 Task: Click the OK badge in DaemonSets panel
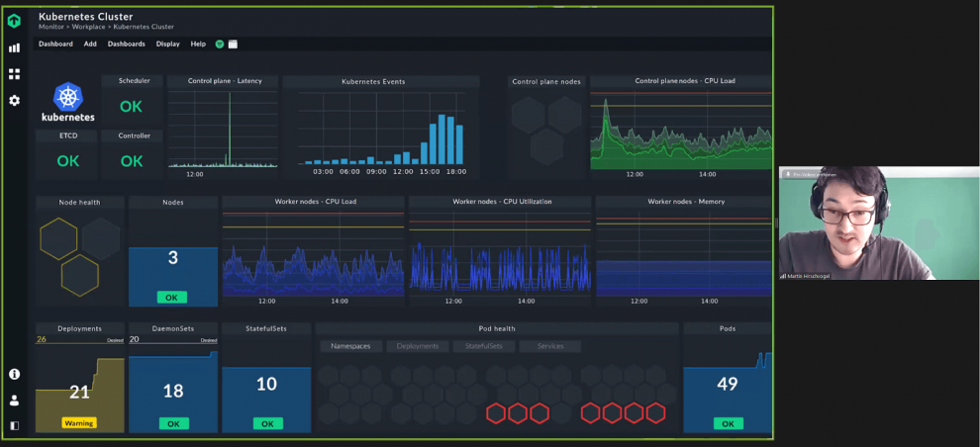pyautogui.click(x=174, y=424)
